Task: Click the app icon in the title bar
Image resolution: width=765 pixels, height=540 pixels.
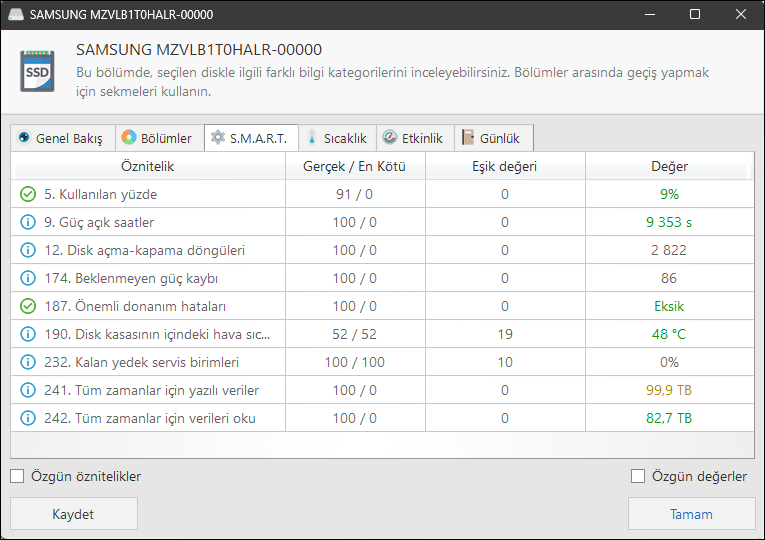Action: pyautogui.click(x=17, y=15)
